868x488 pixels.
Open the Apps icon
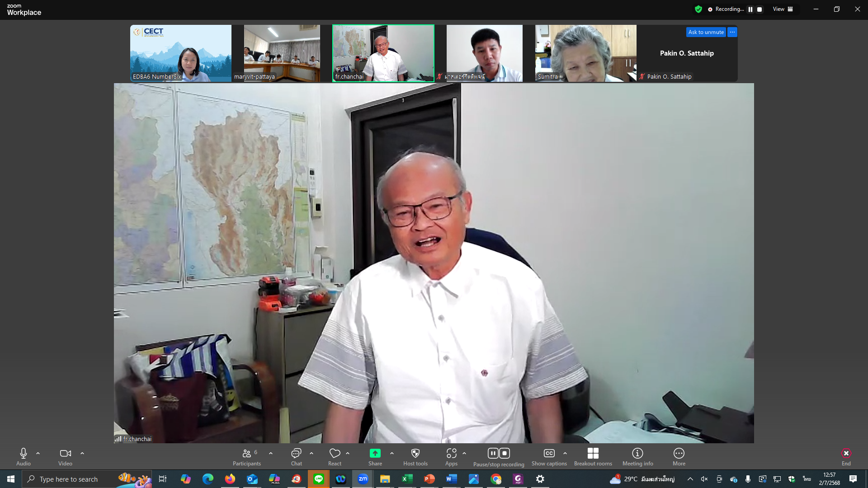451,454
